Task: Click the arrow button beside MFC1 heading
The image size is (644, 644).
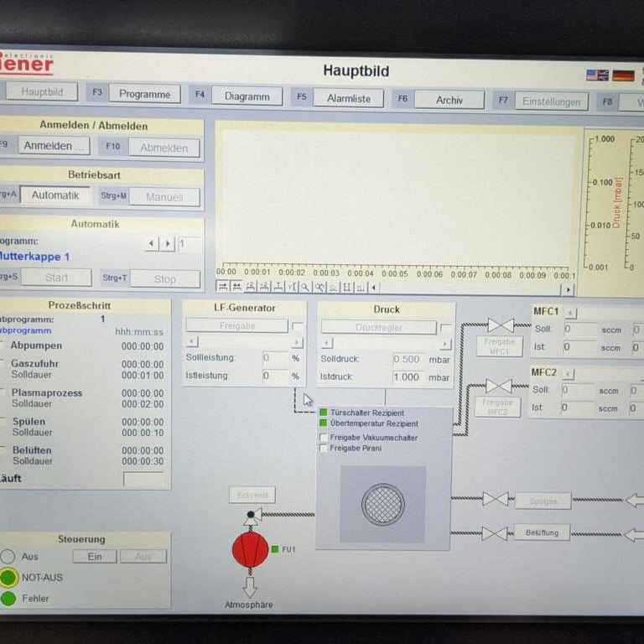Action: coord(570,314)
